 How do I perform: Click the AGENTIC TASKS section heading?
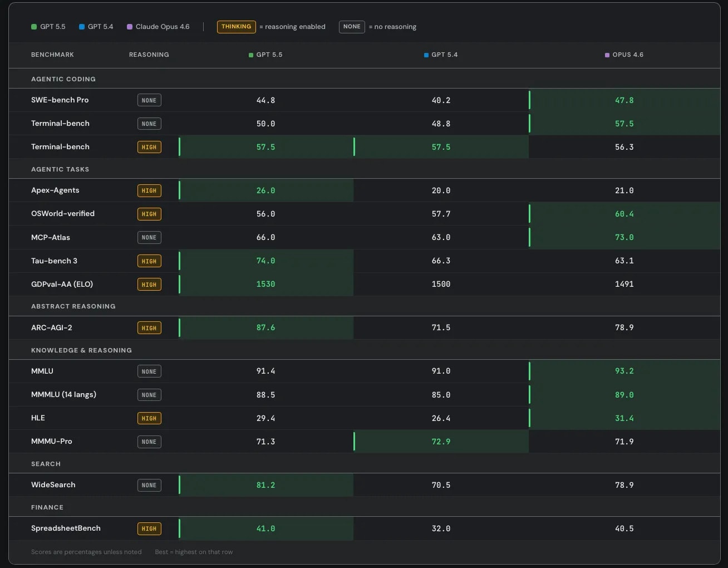[x=60, y=169]
